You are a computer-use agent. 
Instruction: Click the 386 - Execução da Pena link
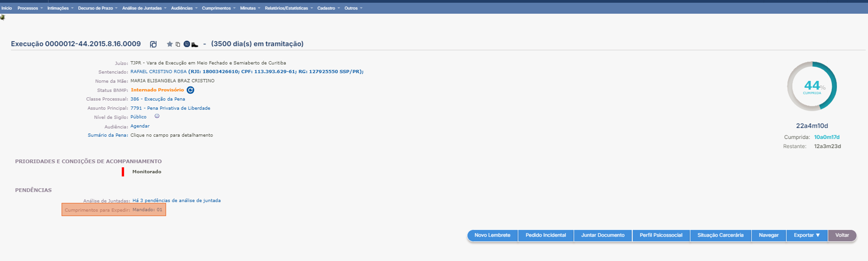[158, 99]
